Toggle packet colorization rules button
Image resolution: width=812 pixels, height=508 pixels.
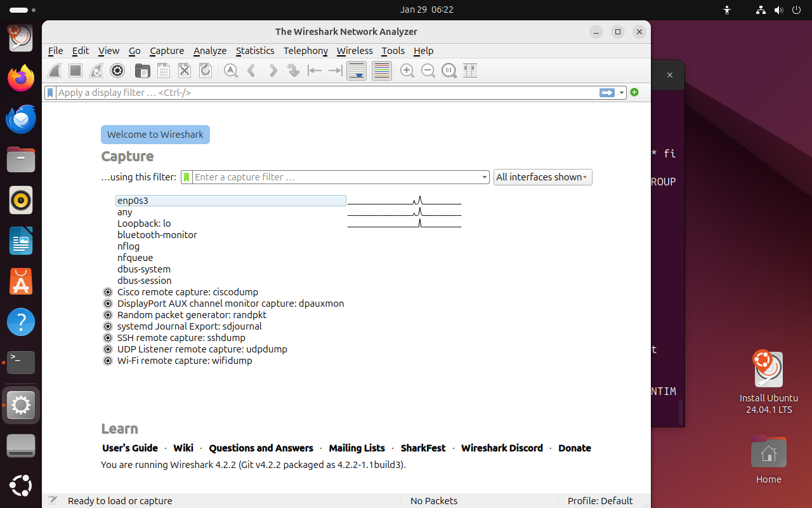pos(381,70)
